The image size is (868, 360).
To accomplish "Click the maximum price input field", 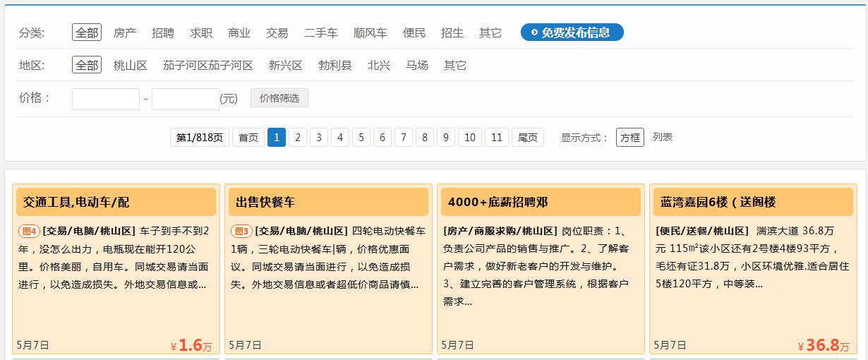I will 185,99.
